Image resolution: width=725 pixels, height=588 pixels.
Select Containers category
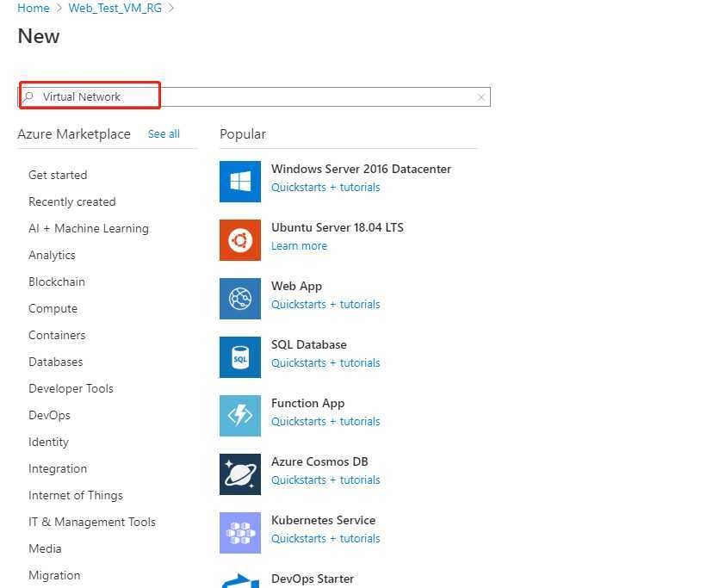(57, 335)
